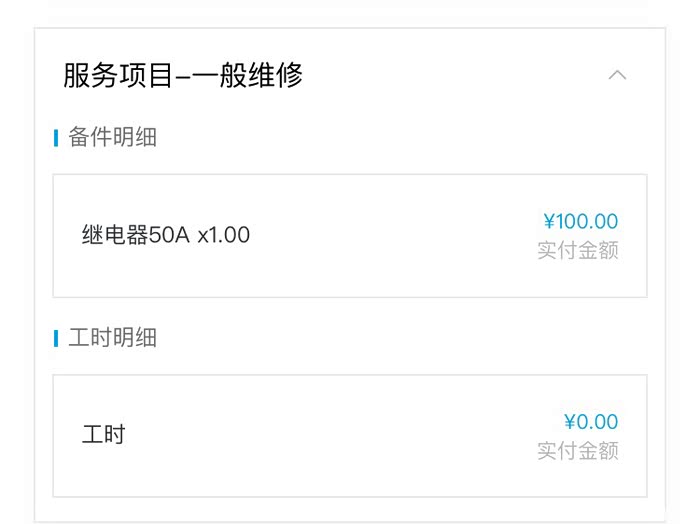This screenshot has height=524, width=700.
Task: Click the x1.00 quantity text
Action: click(223, 236)
